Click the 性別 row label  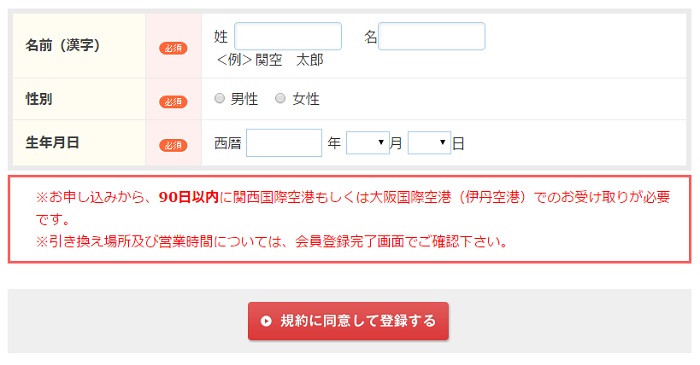pos(39,99)
